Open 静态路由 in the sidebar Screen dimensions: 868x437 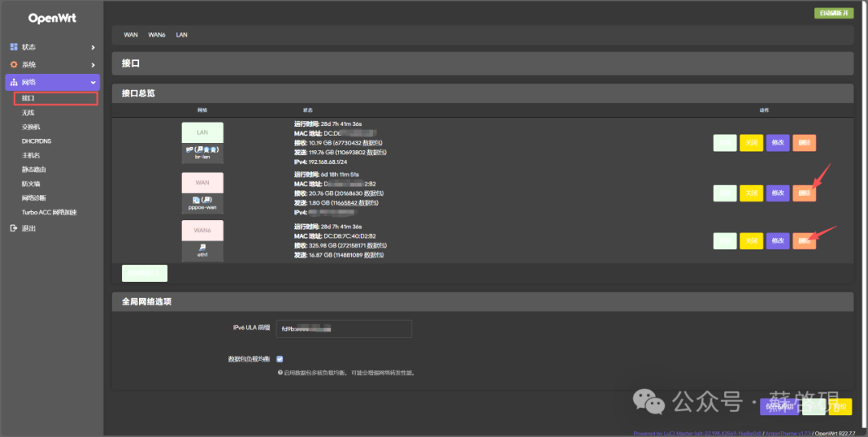coord(34,169)
